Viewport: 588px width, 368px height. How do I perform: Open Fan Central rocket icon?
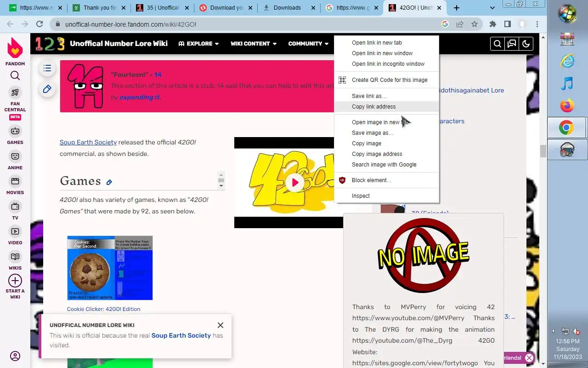15,92
